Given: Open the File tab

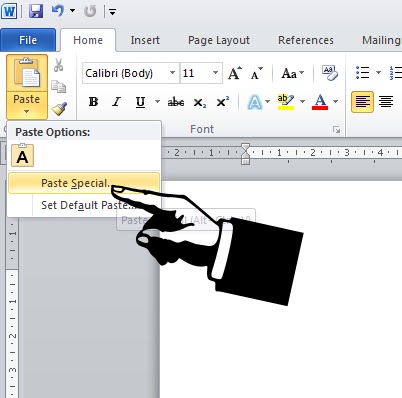Looking at the screenshot, I should coord(28,40).
